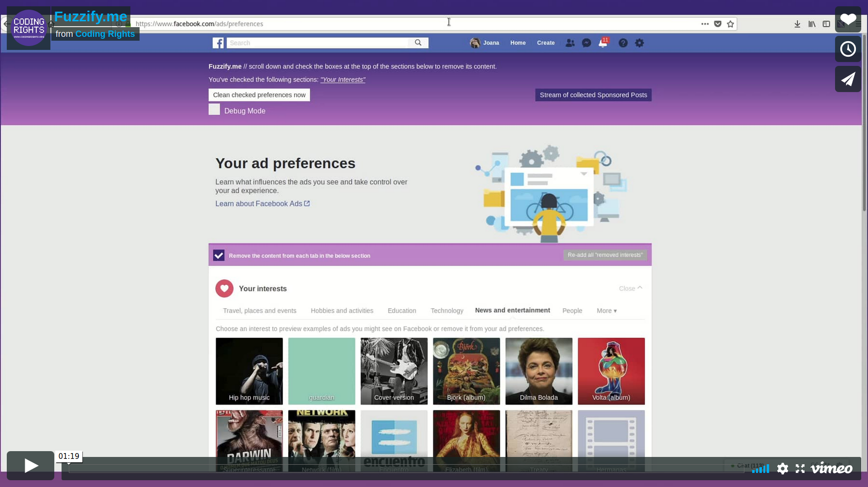Select the Cover version interest
Image resolution: width=868 pixels, height=487 pixels.
coord(394,371)
